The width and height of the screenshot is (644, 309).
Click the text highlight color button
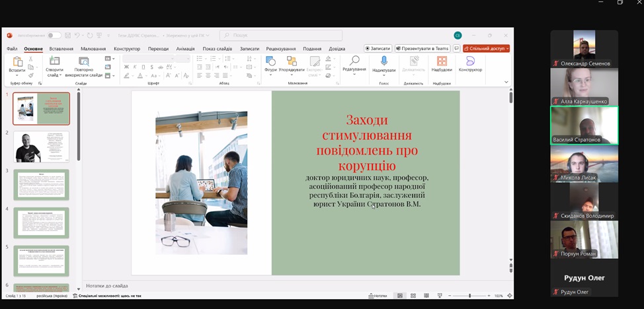[x=126, y=75]
